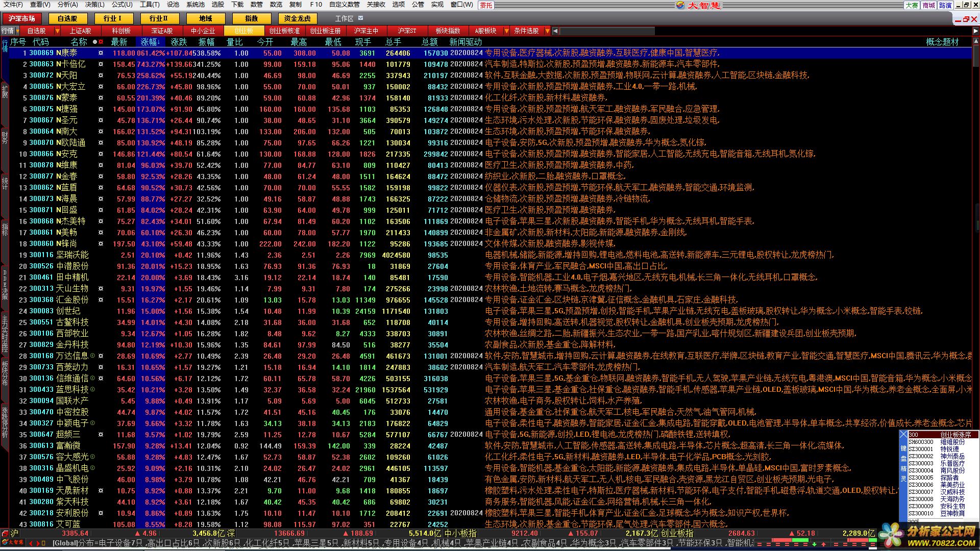
Task: Click the red star icon in the table header
Action: click(101, 42)
